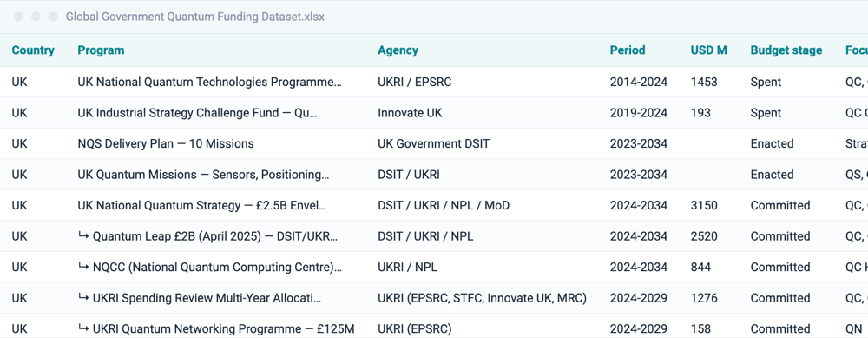Select the NQCC National Quantum Computing Centre cell
The image size is (868, 338).
point(210,268)
